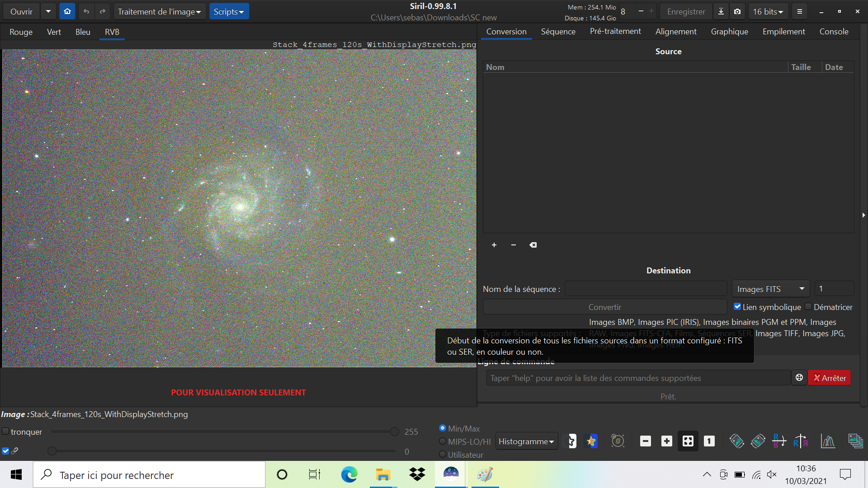Zoom in on the image
868x488 pixels.
tap(667, 441)
